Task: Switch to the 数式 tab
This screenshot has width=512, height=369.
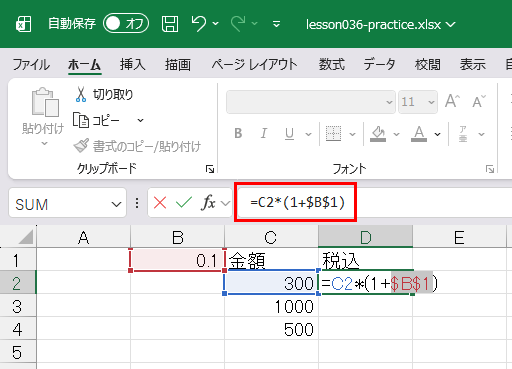Action: 332,64
